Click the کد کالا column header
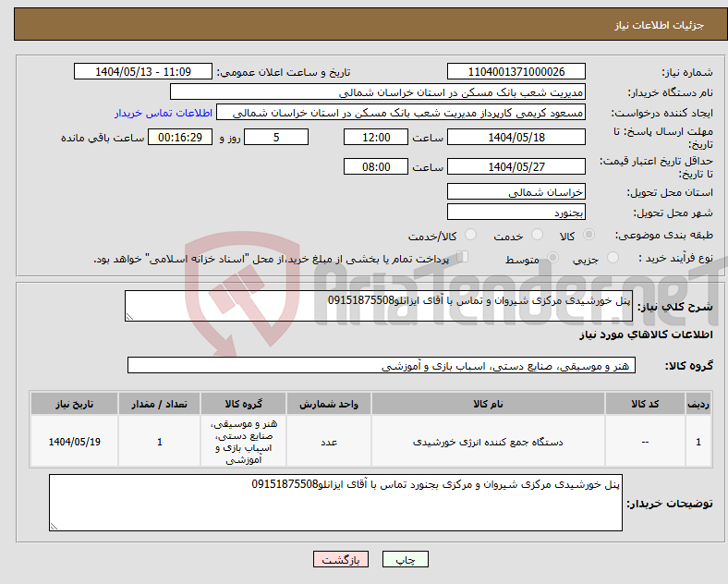This screenshot has width=728, height=584. click(x=645, y=404)
